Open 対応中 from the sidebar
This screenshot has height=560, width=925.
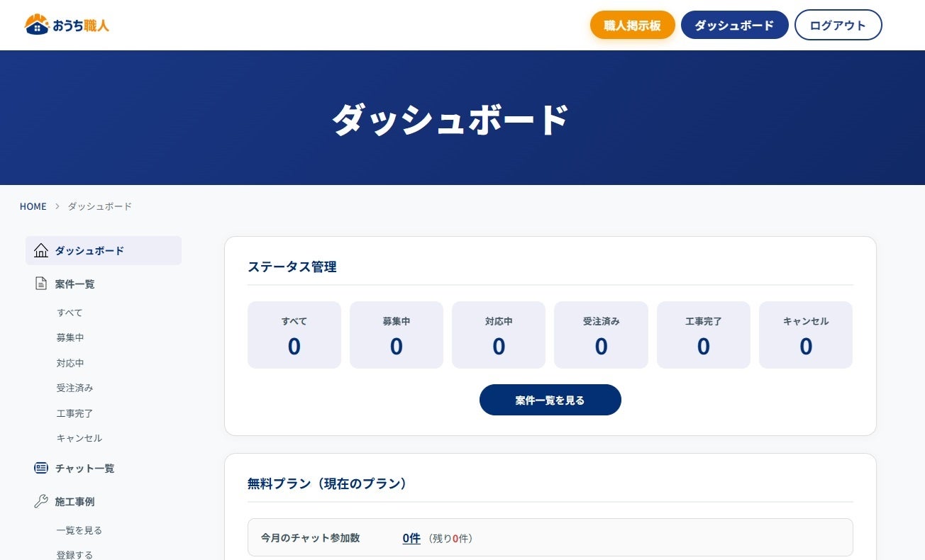coord(70,363)
